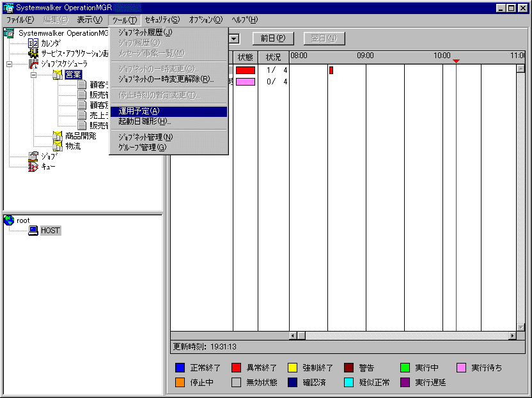This screenshot has width=532, height=398.
Task: Click the pink 実行待ち status swatch in second row
Action: click(246, 82)
